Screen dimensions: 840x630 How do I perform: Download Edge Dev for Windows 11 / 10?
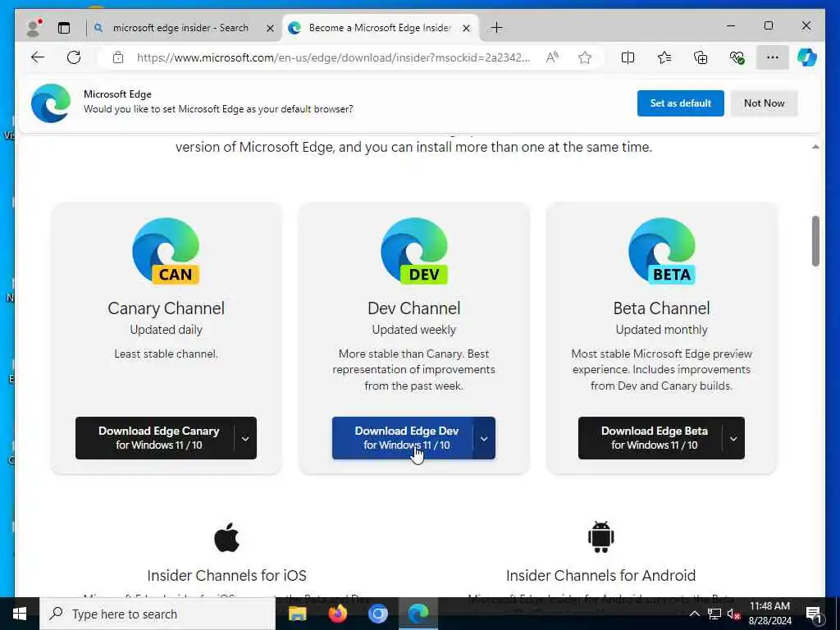point(402,438)
